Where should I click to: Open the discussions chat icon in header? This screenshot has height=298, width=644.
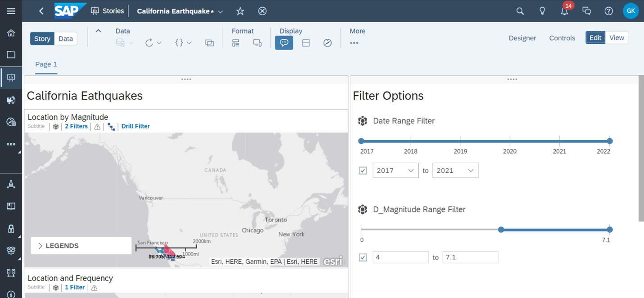click(586, 11)
